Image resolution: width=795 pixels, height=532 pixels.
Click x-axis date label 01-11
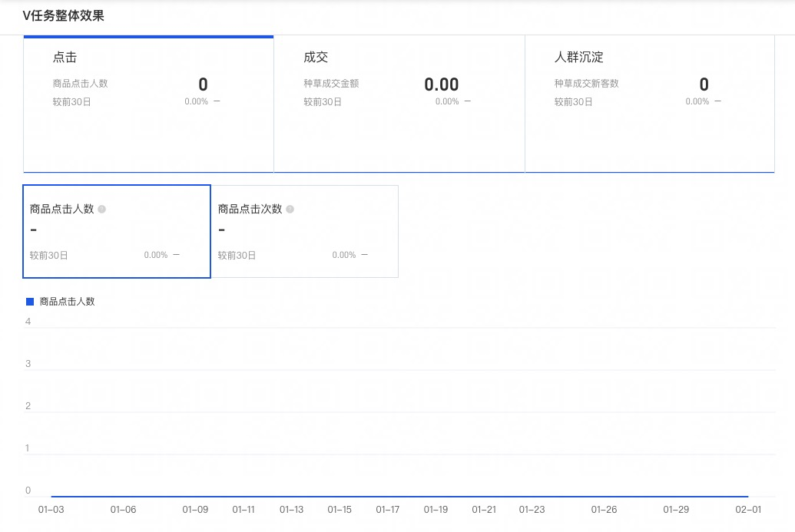pos(243,510)
